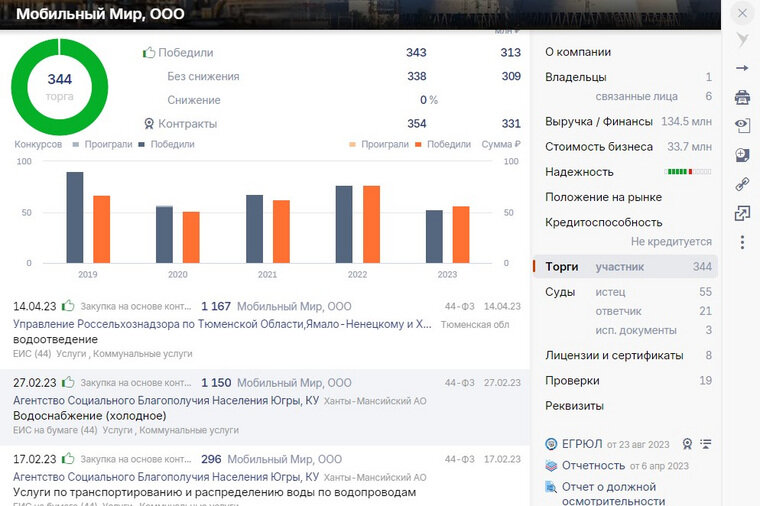Print the company card
The image size is (760, 506).
pyautogui.click(x=742, y=97)
